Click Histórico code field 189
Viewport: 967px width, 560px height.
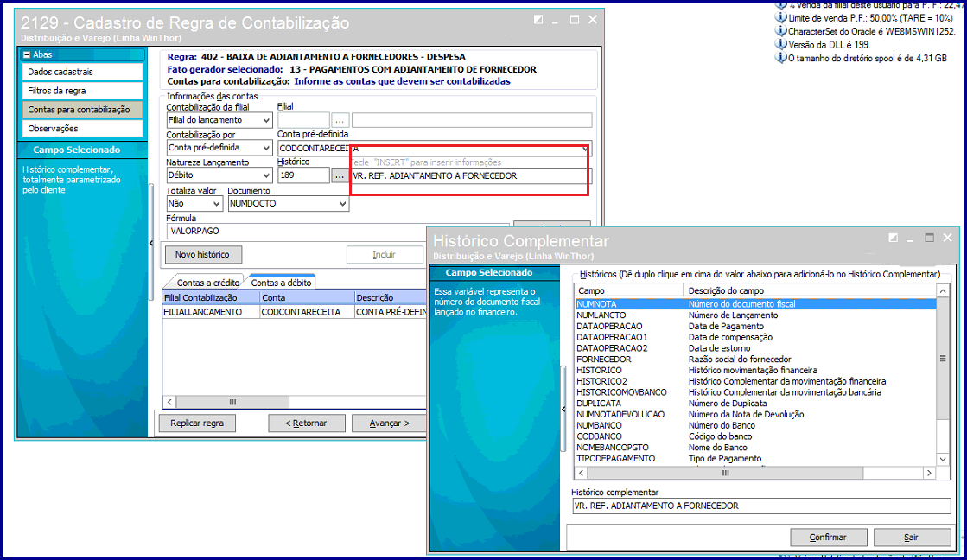(x=303, y=175)
